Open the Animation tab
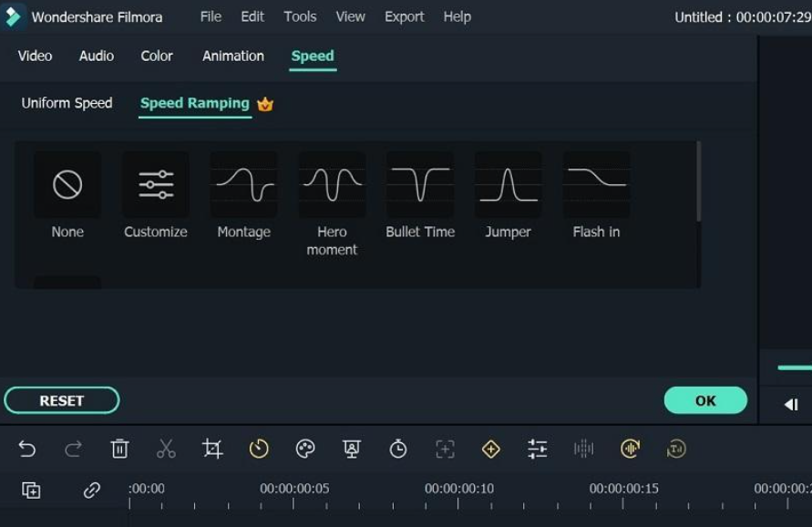This screenshot has height=527, width=812. (233, 56)
